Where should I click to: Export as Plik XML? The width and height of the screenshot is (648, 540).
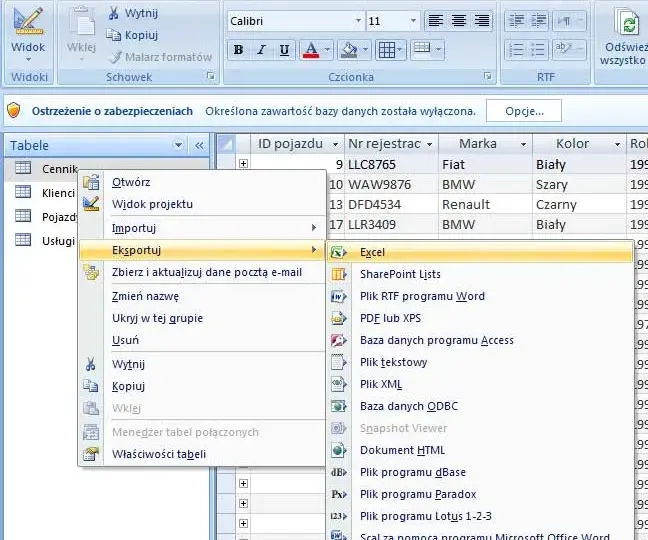tap(480, 384)
